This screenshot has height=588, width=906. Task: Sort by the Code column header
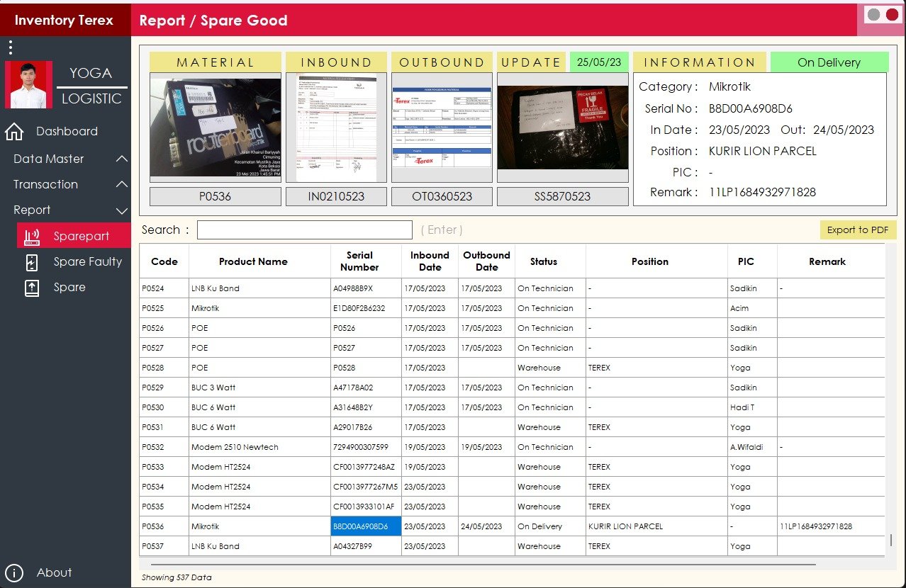(x=164, y=261)
